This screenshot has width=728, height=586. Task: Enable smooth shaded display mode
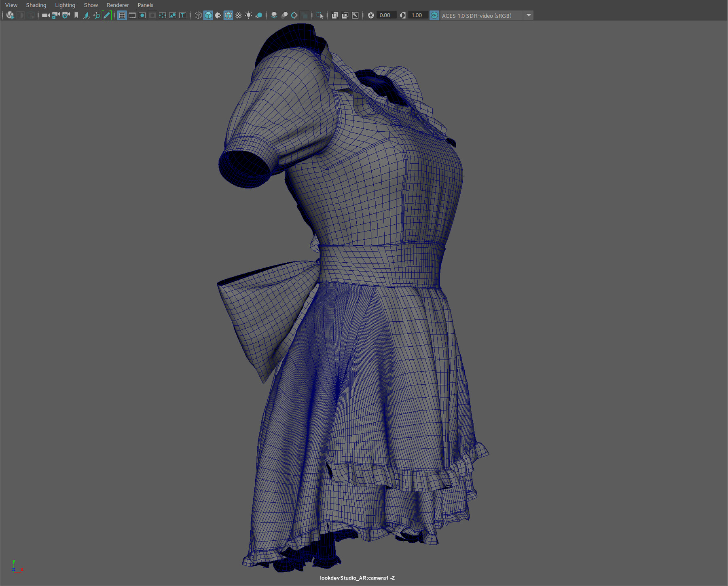point(208,15)
